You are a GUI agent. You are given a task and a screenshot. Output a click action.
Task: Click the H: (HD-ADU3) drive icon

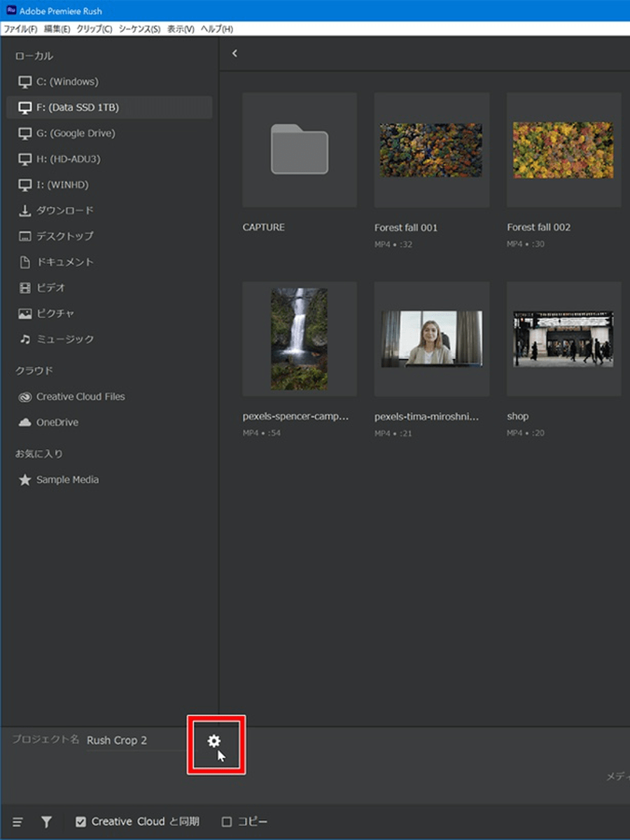(x=25, y=160)
